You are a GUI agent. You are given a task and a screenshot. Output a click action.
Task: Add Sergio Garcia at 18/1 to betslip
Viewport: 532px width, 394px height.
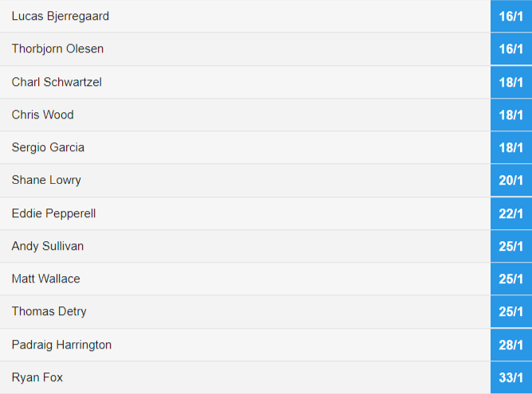pos(511,147)
